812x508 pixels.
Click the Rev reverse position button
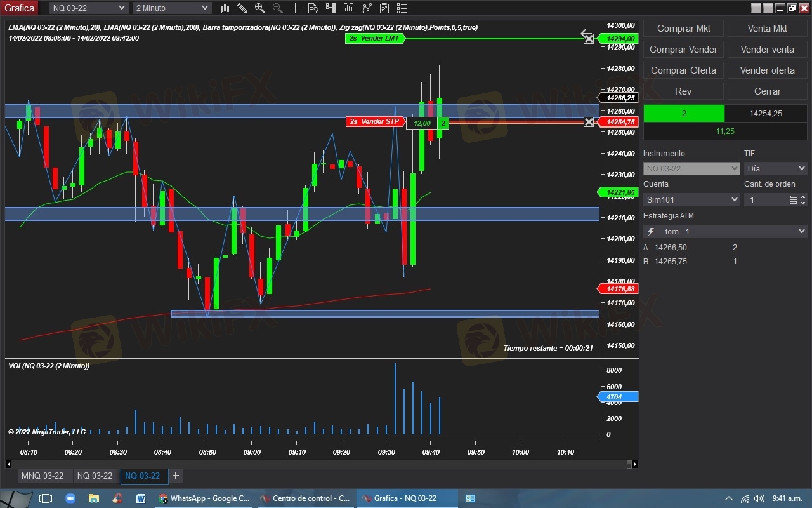coord(683,91)
